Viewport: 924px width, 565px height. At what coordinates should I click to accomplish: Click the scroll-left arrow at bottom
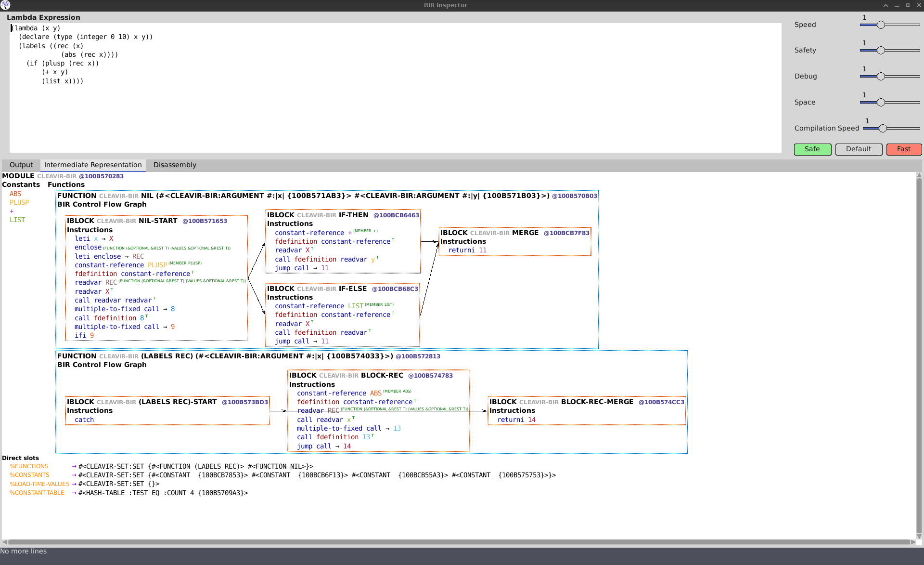5,542
